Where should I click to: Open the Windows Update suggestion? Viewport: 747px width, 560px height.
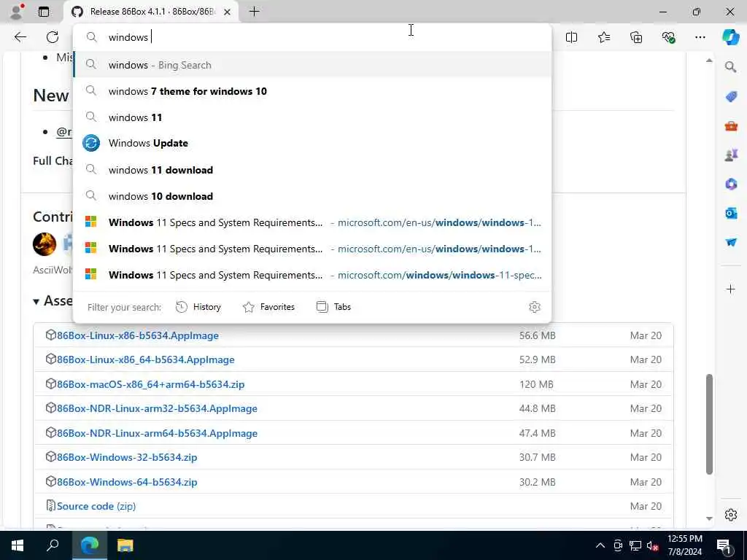[x=312, y=144]
